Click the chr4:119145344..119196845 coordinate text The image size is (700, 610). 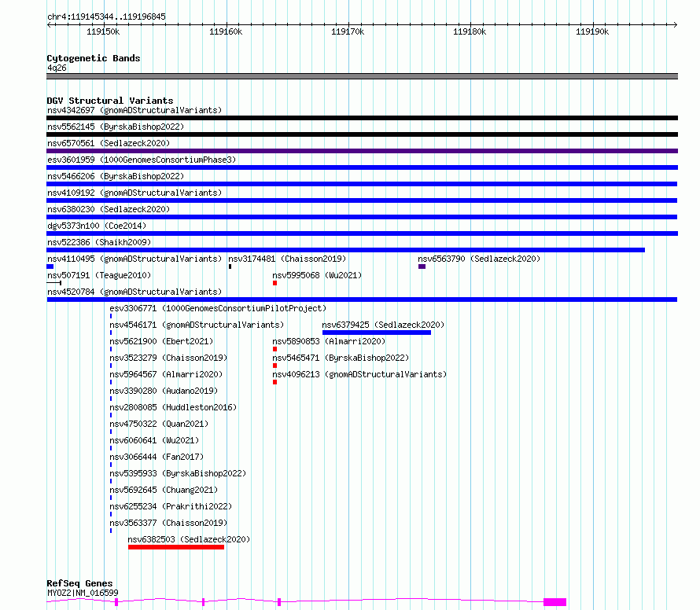click(107, 17)
